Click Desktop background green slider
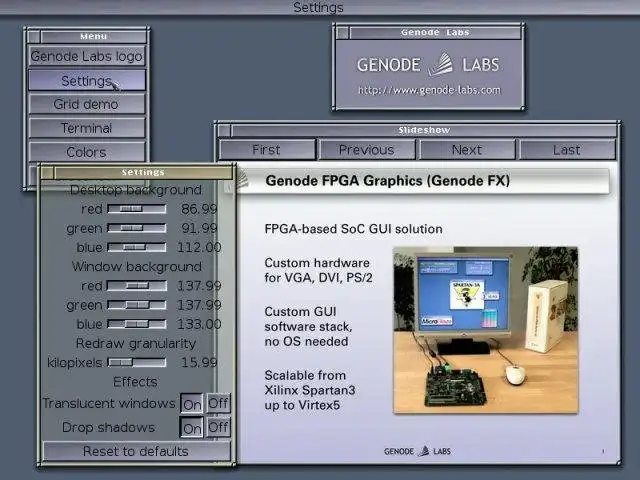The height and width of the screenshot is (480, 640). pyautogui.click(x=137, y=228)
